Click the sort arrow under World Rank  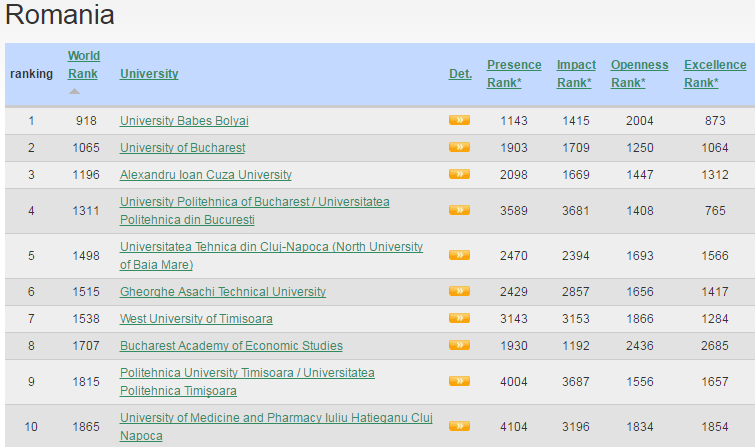point(74,91)
